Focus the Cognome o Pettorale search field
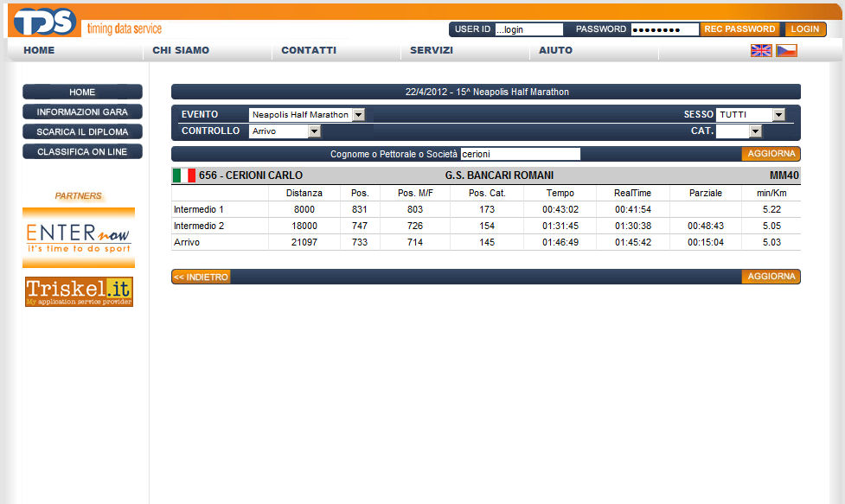This screenshot has width=845, height=504. pyautogui.click(x=520, y=154)
